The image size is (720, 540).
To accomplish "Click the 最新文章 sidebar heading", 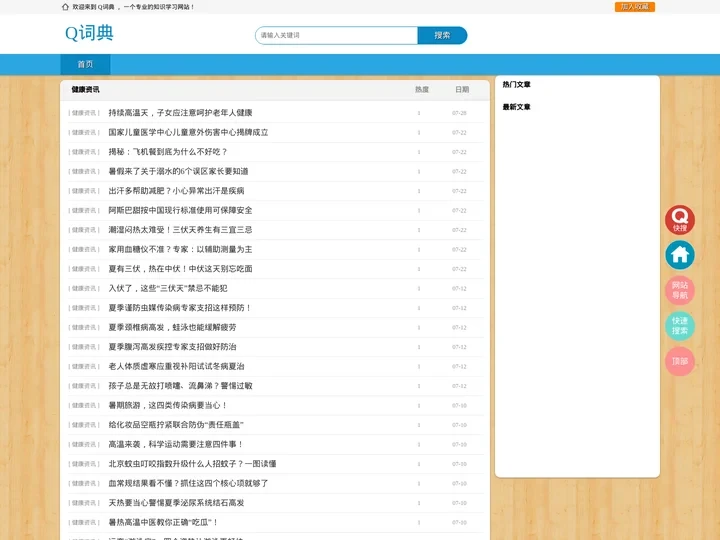I will coord(517,107).
